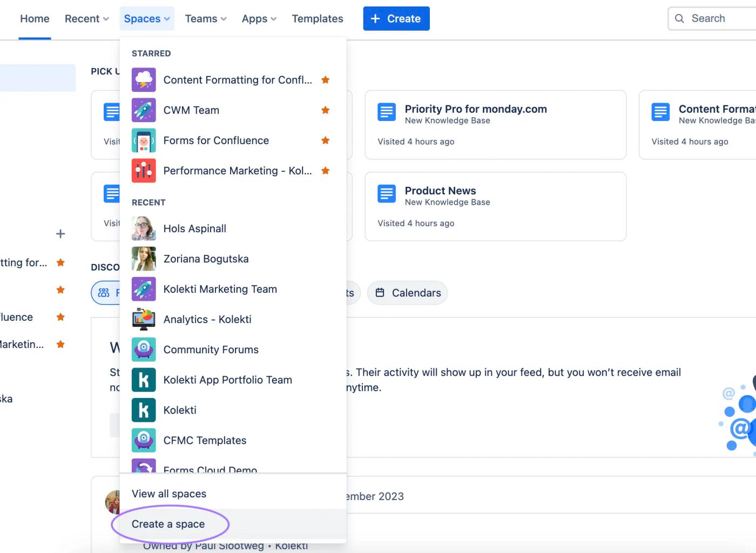Open Forms for Confluence in starred spaces
The image size is (756, 553).
233,140
